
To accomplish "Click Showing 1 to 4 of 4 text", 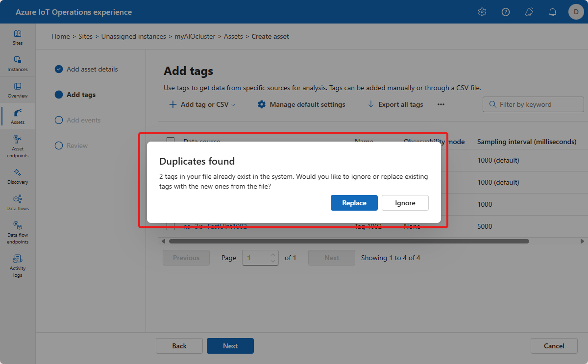I will click(391, 258).
